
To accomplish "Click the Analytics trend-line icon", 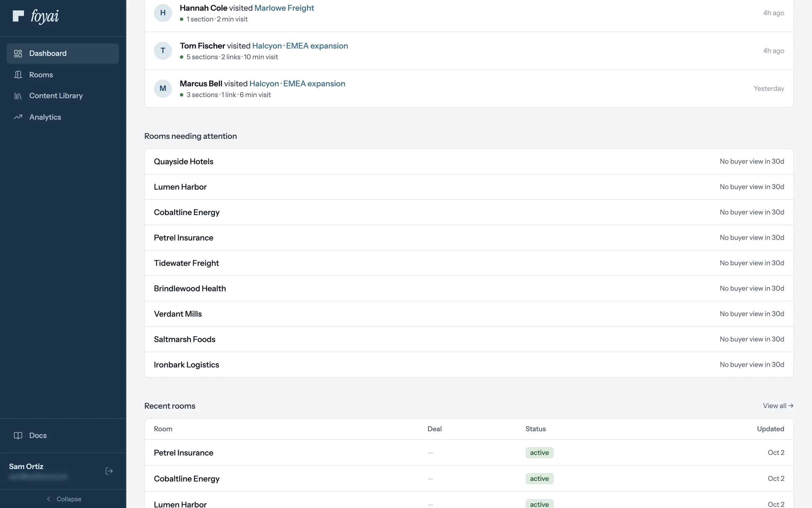I will tap(18, 117).
